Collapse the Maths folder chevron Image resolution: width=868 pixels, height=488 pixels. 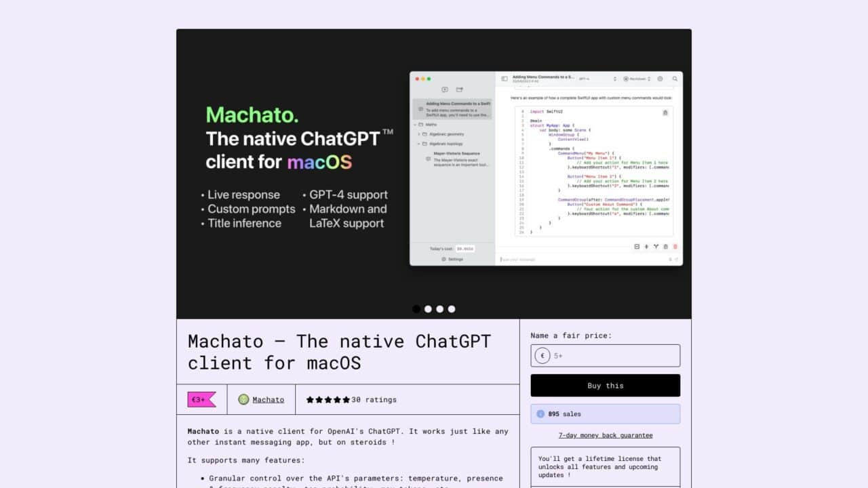click(x=414, y=125)
